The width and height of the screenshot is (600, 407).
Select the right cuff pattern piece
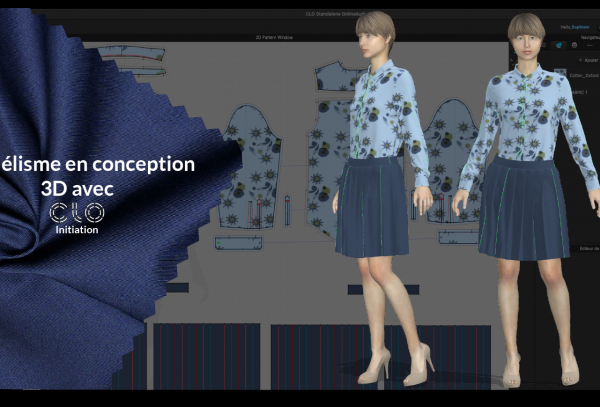click(458, 237)
